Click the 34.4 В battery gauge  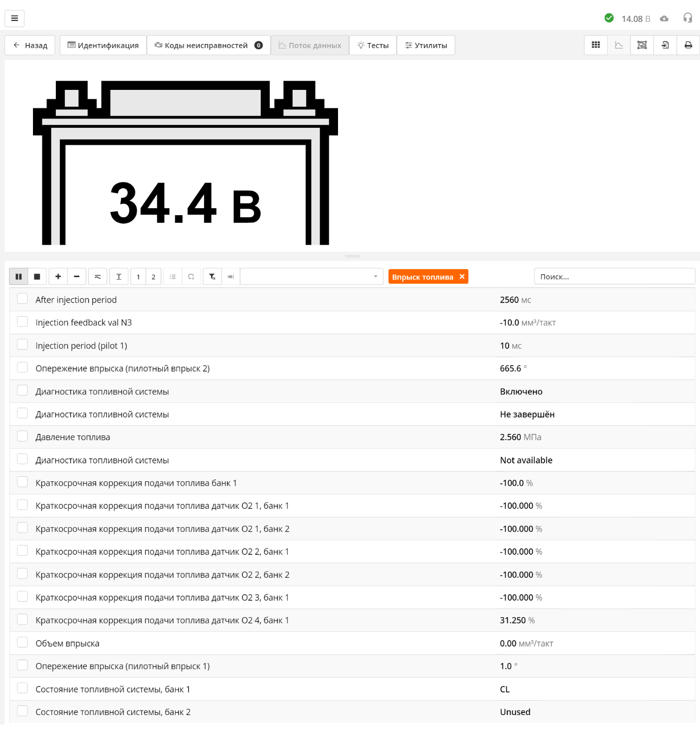point(185,163)
